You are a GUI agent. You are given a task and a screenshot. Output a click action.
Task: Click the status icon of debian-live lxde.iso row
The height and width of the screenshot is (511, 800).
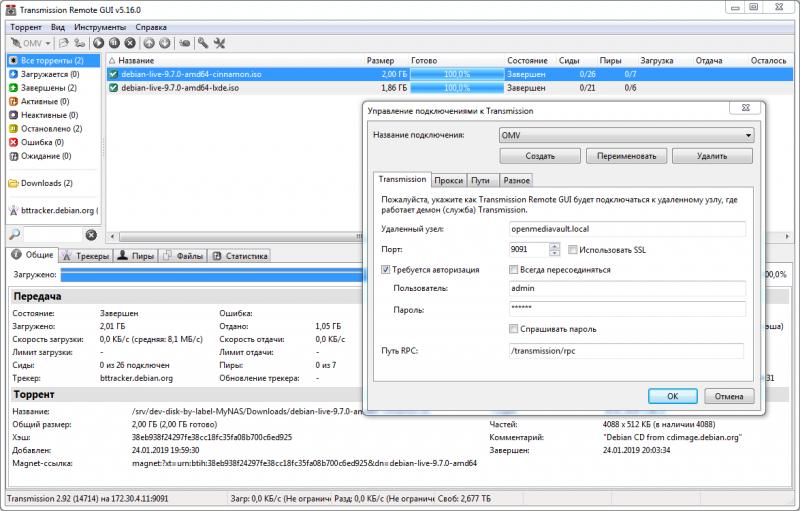(x=113, y=88)
